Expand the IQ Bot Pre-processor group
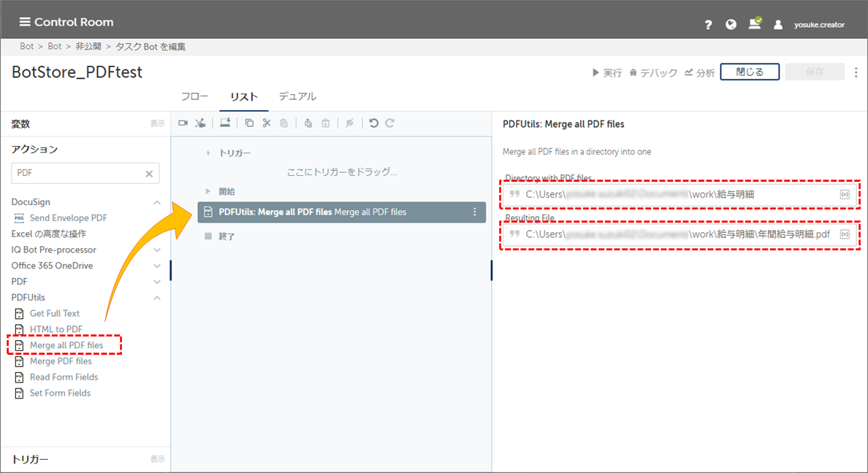The image size is (868, 473). pos(157,250)
